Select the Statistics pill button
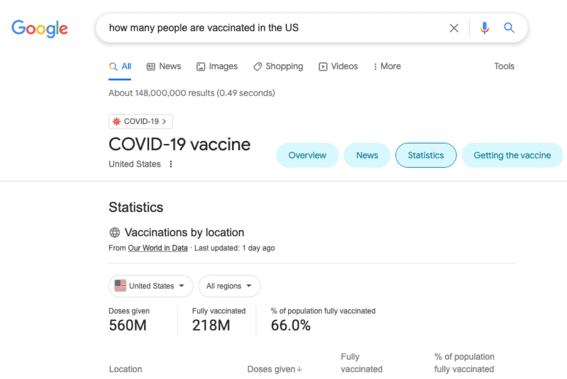 (426, 155)
